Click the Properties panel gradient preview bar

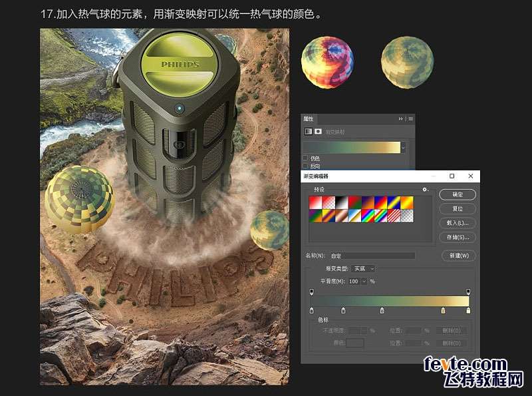(352, 147)
